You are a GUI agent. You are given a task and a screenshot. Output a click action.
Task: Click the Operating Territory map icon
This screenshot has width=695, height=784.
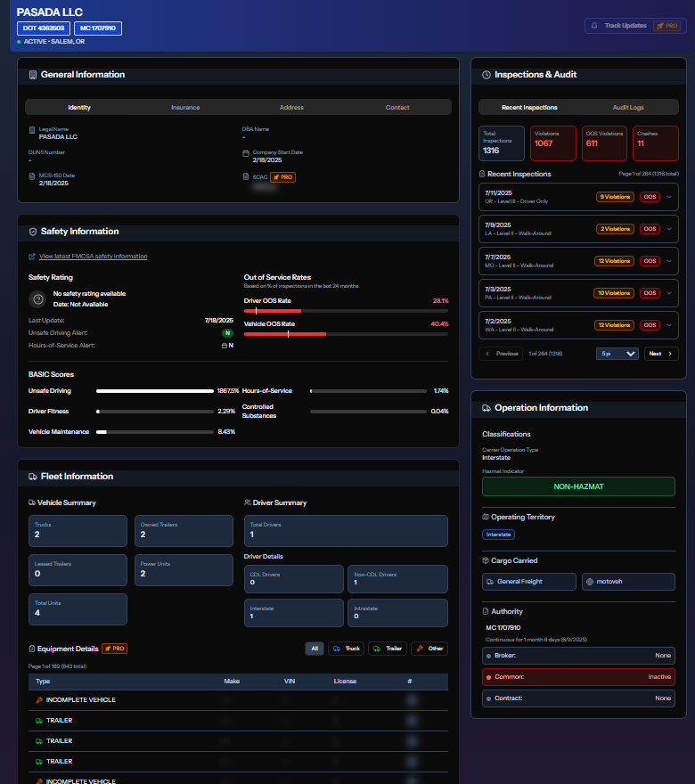pos(486,517)
